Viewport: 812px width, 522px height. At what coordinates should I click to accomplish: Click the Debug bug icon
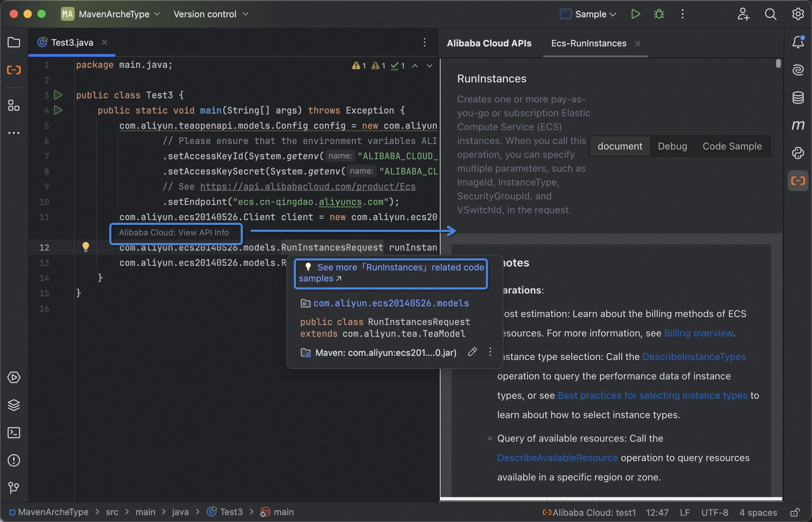(659, 14)
